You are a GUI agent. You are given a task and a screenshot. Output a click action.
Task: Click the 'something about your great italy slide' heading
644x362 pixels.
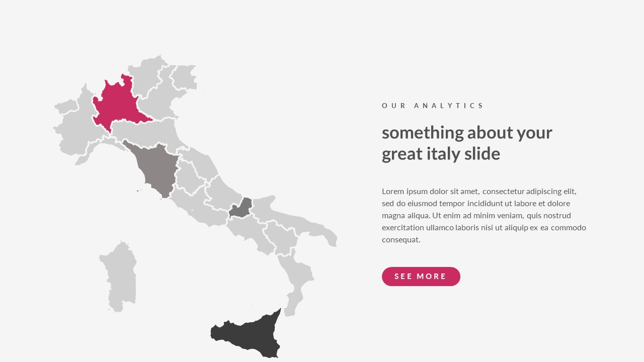tap(467, 143)
